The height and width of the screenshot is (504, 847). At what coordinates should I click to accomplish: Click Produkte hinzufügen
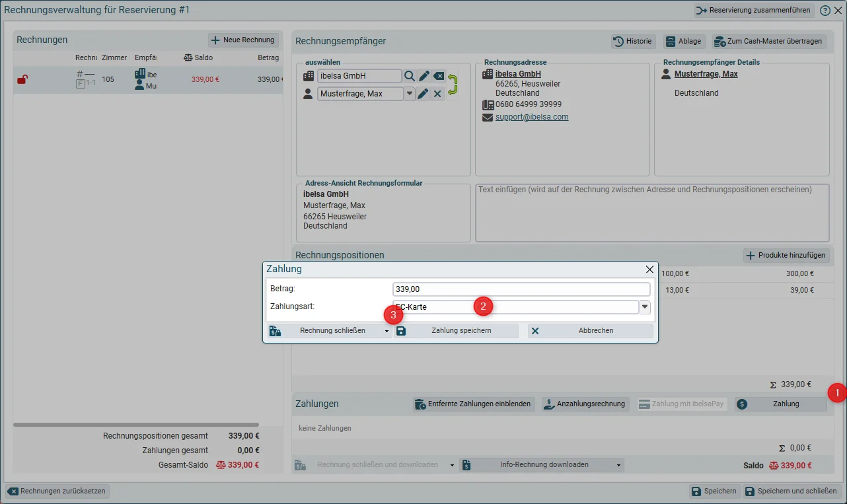pyautogui.click(x=786, y=256)
